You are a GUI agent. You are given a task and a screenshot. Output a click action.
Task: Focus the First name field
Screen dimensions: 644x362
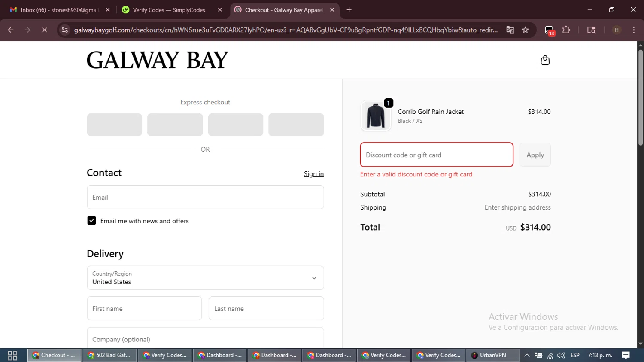pos(144,309)
